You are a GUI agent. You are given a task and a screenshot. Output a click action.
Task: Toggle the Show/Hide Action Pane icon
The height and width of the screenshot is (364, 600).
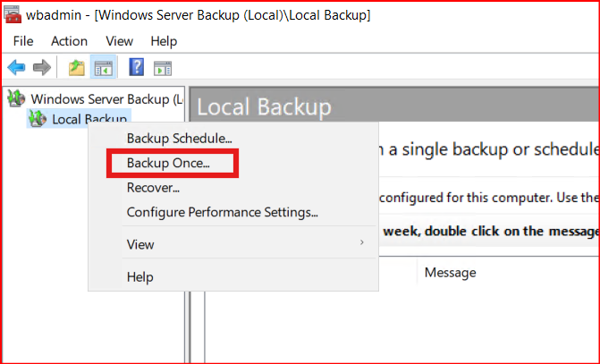162,67
